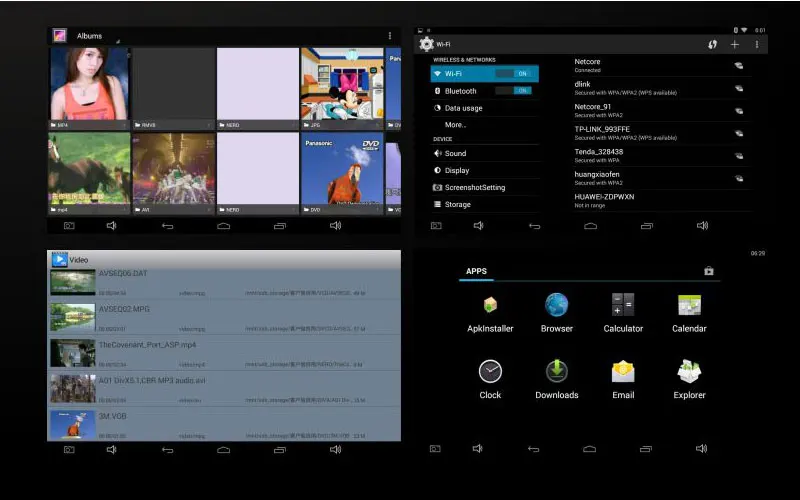The width and height of the screenshot is (800, 500).
Task: Show recent apps from the Apps drawer nav bar
Action: click(x=645, y=449)
